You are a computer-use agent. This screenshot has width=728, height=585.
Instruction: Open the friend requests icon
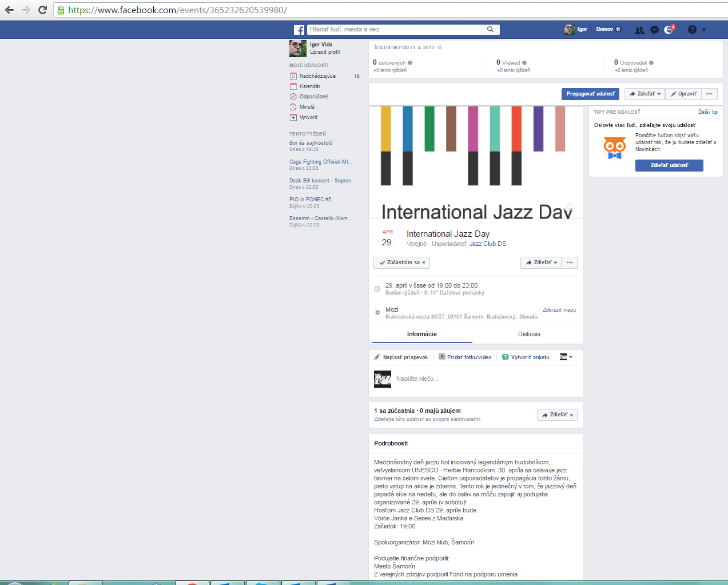pyautogui.click(x=639, y=30)
